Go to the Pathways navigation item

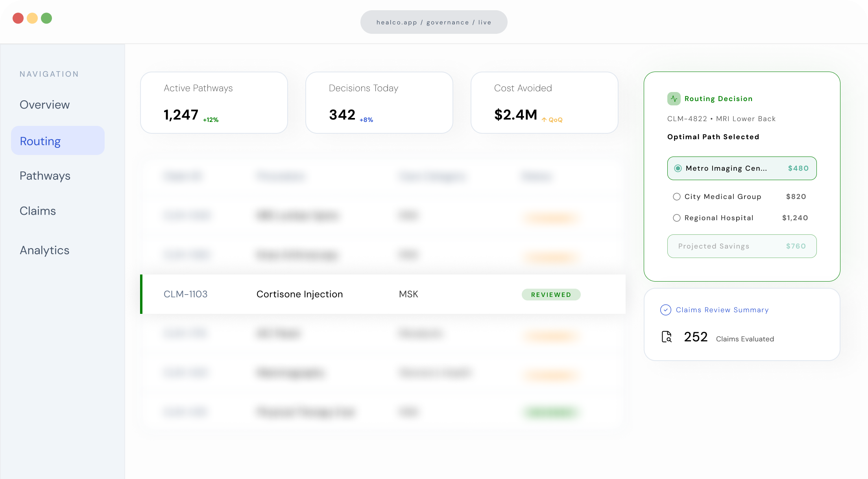[x=45, y=176]
